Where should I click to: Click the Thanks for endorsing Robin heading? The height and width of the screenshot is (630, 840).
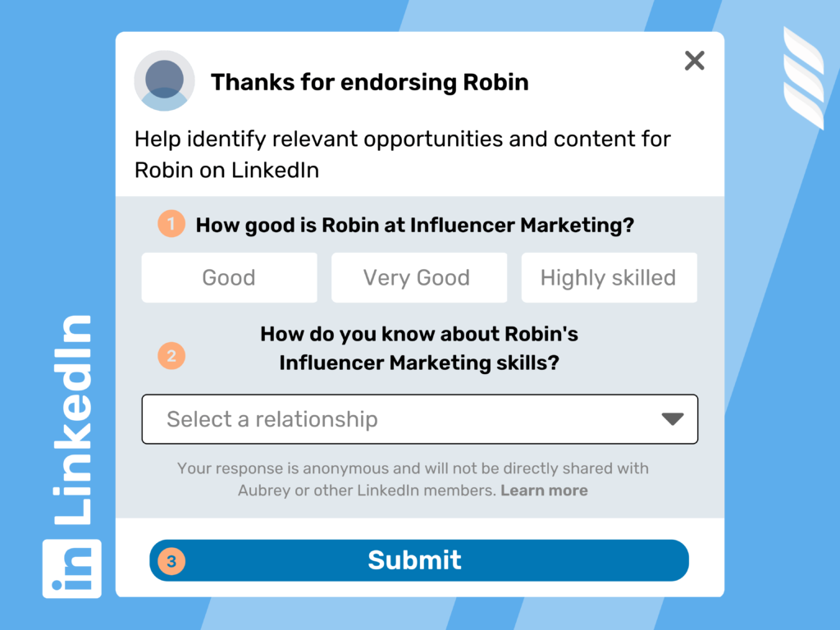coord(370,82)
